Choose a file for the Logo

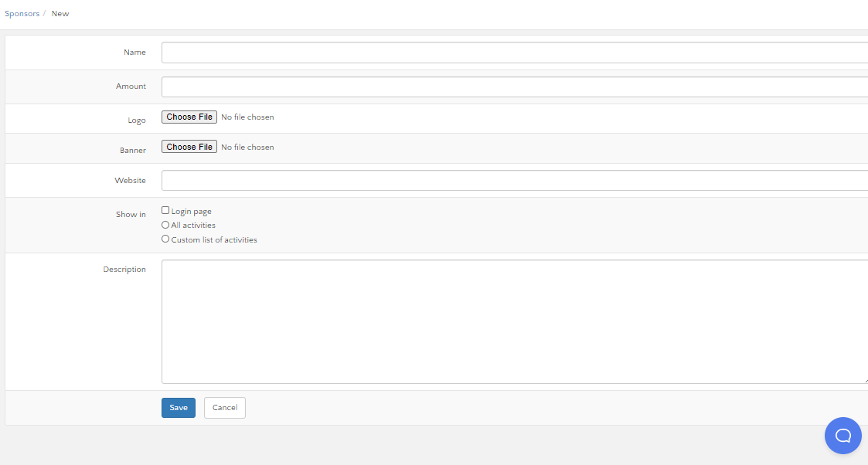coord(189,117)
